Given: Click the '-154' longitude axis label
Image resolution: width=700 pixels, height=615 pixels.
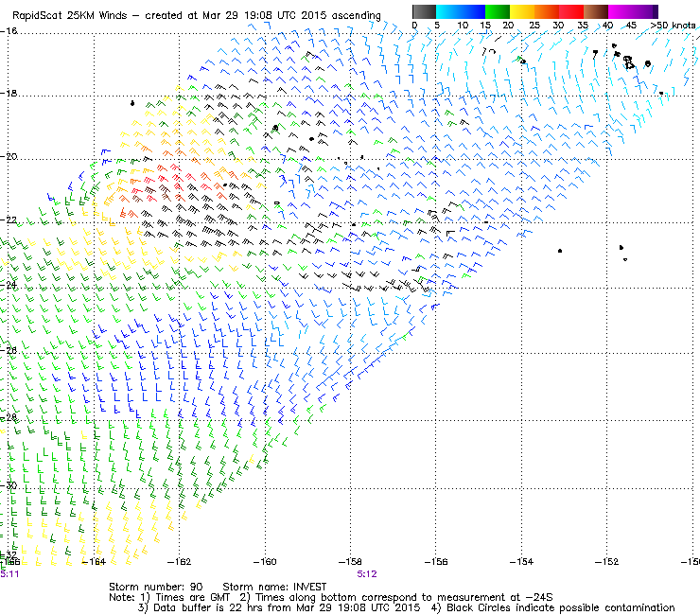Looking at the screenshot, I should click(521, 562).
